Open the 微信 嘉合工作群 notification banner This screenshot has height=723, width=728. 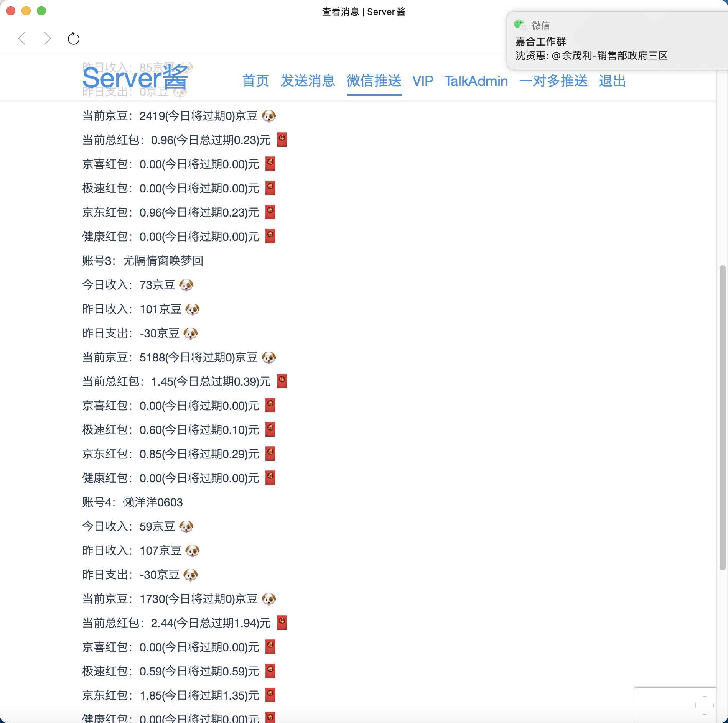tap(617, 41)
